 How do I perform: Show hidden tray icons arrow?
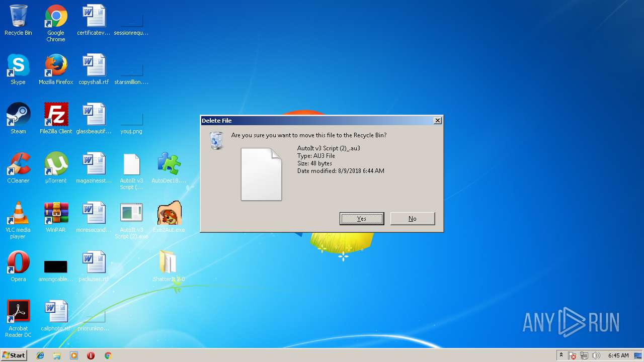pyautogui.click(x=561, y=355)
